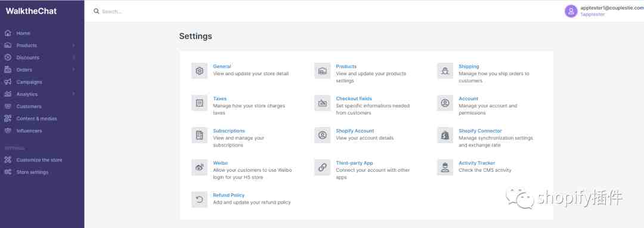Select the Weibo icon tile
Viewport: 644px width, 228px height.
(199, 167)
